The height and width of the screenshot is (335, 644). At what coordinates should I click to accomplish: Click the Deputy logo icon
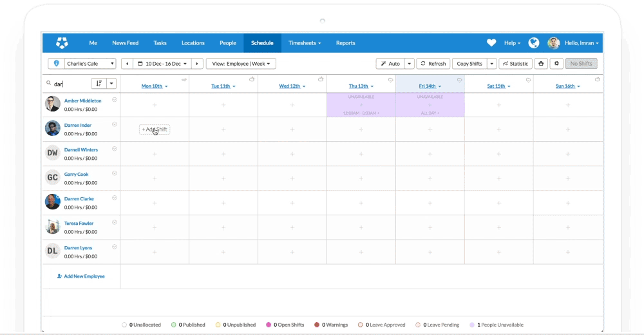click(62, 43)
